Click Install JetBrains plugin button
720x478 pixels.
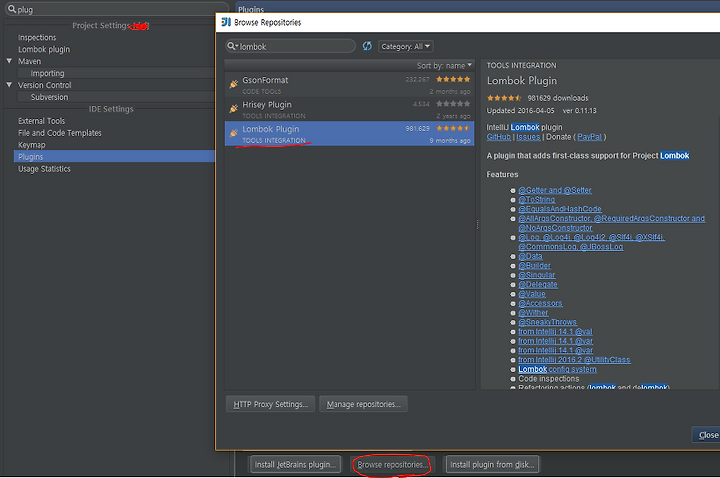295,465
